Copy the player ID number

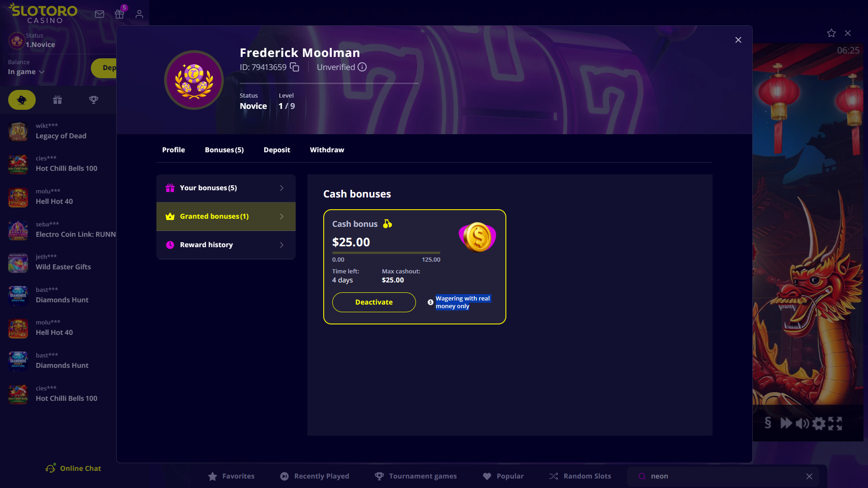pyautogui.click(x=294, y=67)
